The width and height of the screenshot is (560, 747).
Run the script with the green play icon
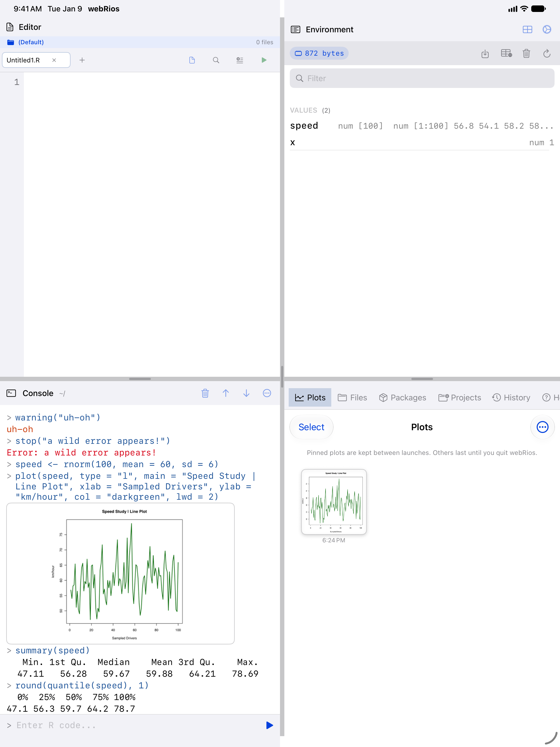[x=264, y=60]
